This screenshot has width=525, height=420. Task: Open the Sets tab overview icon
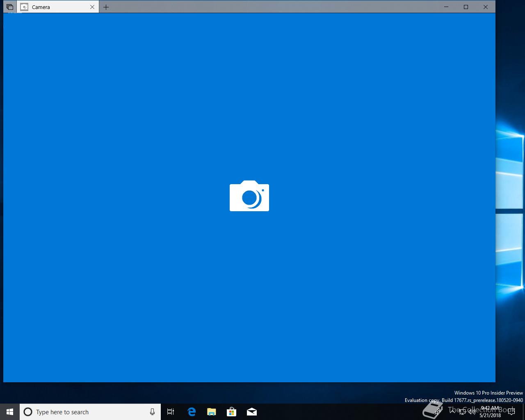click(x=10, y=7)
